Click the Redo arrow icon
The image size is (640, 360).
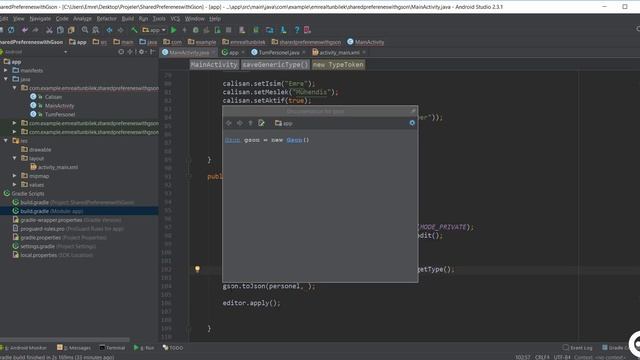(36, 30)
